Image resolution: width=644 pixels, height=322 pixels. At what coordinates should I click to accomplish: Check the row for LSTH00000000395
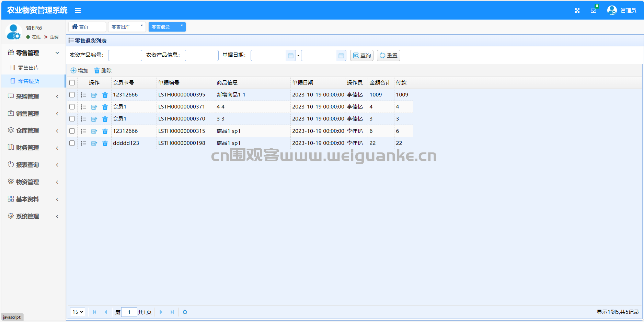click(72, 95)
